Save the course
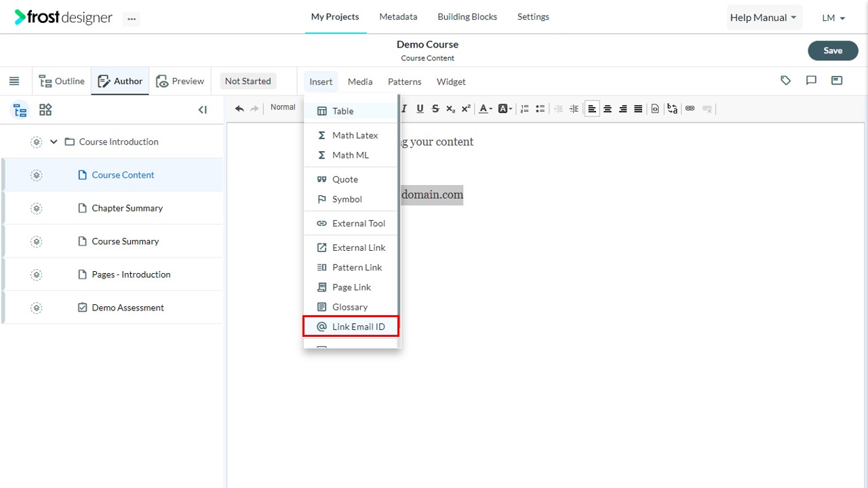This screenshot has height=488, width=868. click(833, 50)
